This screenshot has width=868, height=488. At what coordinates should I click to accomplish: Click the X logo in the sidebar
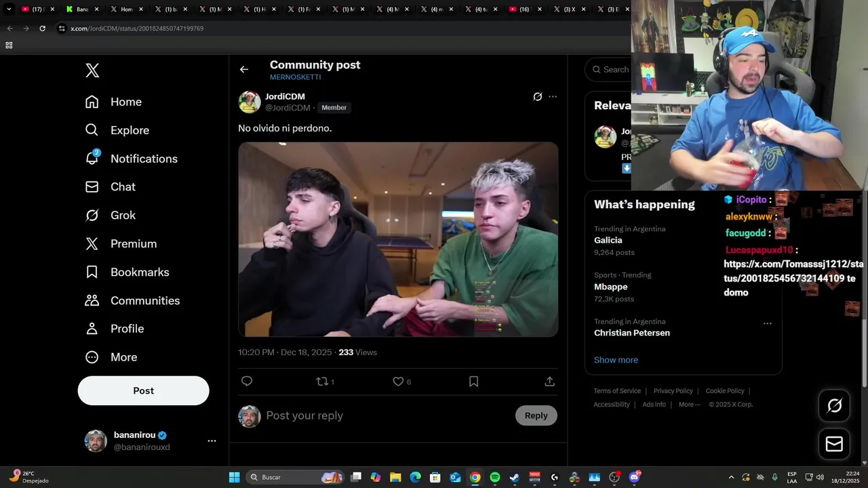[92, 70]
